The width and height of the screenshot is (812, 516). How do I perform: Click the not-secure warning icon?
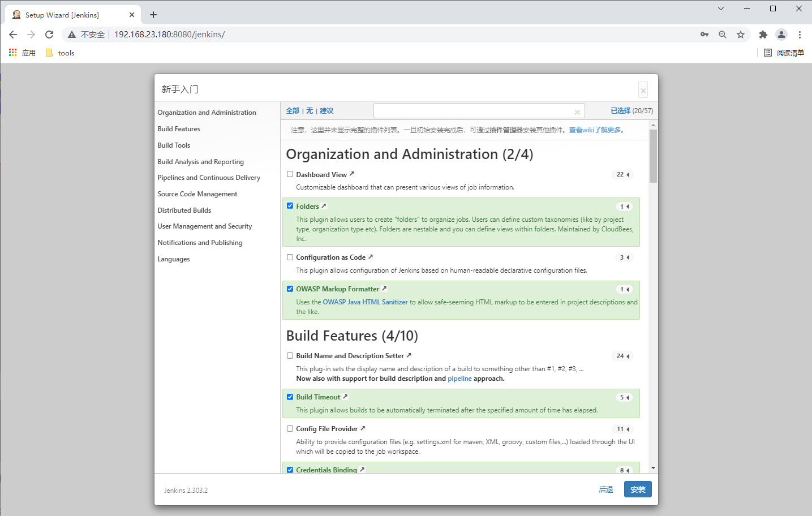click(x=72, y=35)
